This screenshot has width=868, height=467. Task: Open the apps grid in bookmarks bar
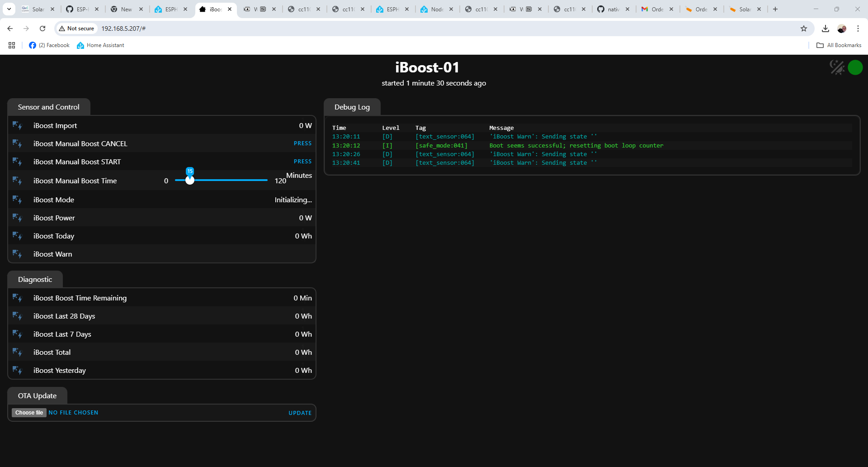pos(12,45)
